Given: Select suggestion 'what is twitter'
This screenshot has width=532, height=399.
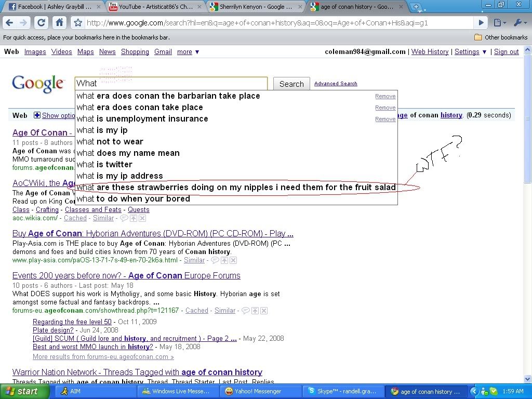Looking at the screenshot, I should 236,164.
